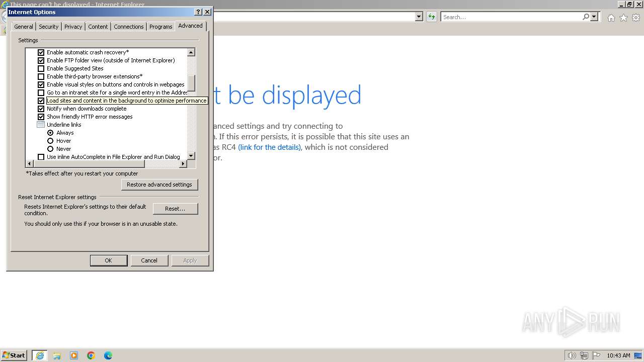Check Enable Suggested Sites
This screenshot has height=362, width=644.
pos(41,68)
